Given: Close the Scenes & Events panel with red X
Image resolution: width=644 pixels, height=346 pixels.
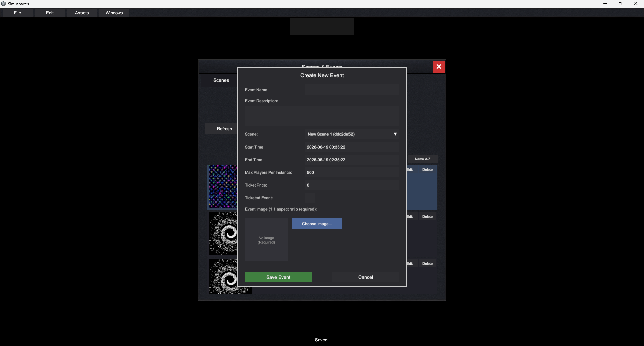Looking at the screenshot, I should point(439,67).
